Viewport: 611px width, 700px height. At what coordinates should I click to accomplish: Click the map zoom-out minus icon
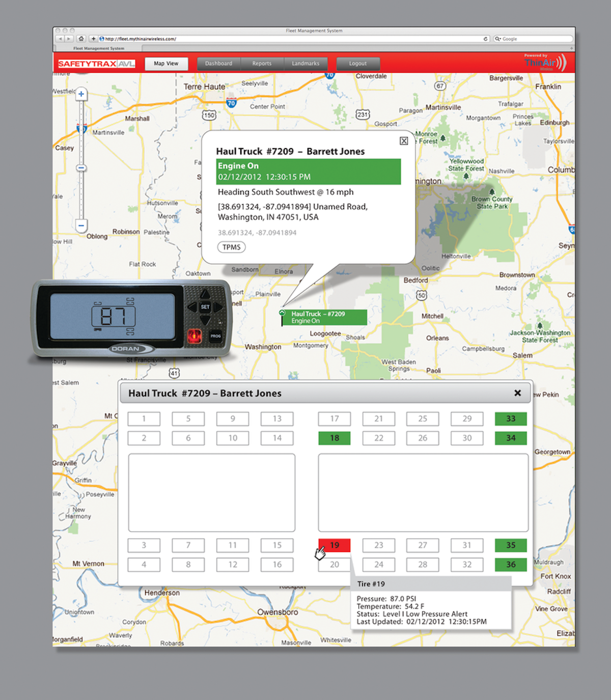tap(81, 226)
